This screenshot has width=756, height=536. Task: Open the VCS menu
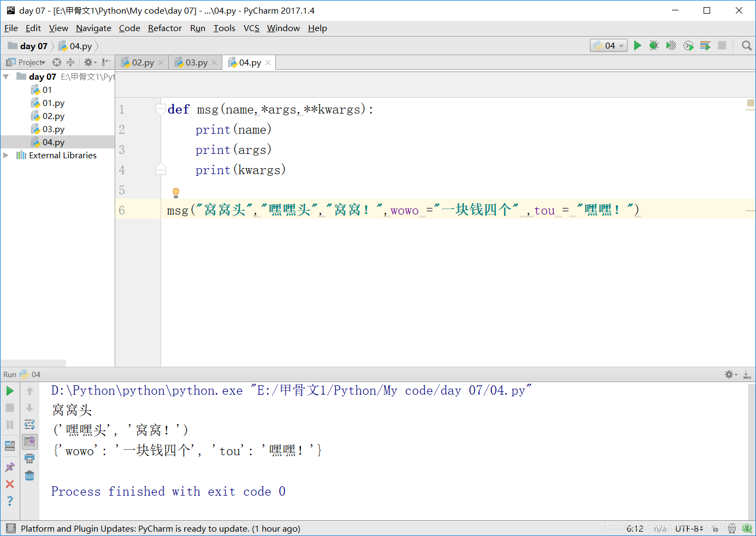[251, 28]
